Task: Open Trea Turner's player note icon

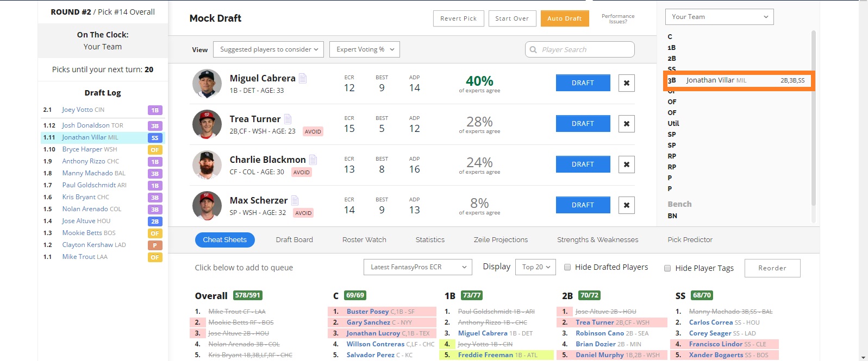Action: click(288, 119)
